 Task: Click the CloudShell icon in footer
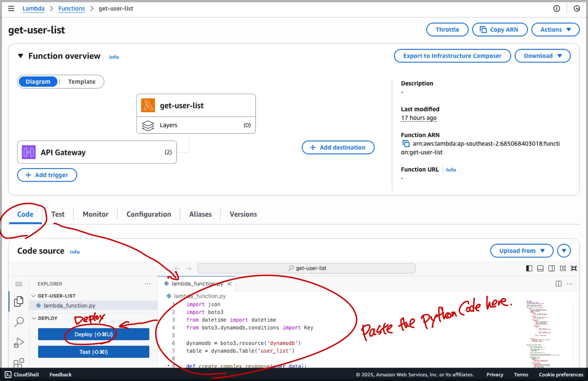coord(8,375)
